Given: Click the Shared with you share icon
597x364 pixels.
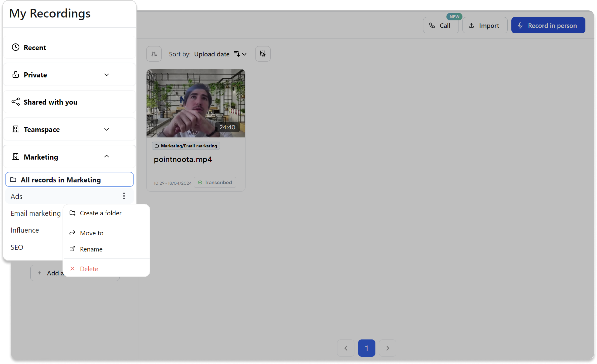Looking at the screenshot, I should point(16,102).
